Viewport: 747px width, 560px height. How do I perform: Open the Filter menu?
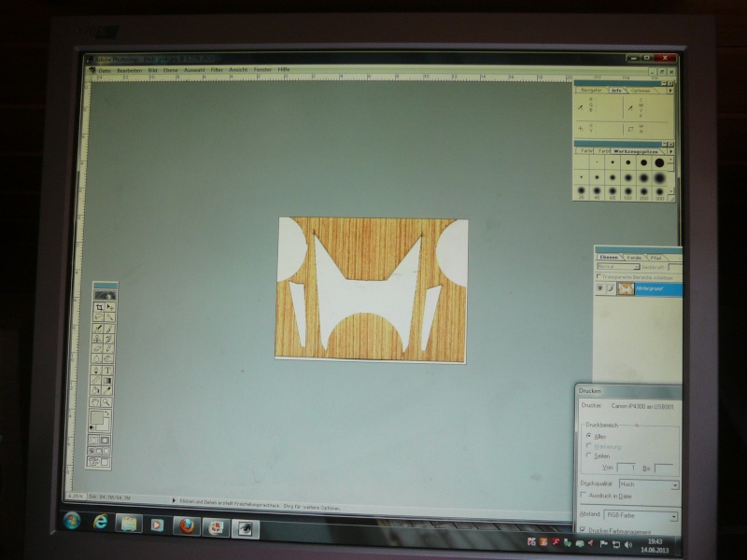(x=217, y=69)
